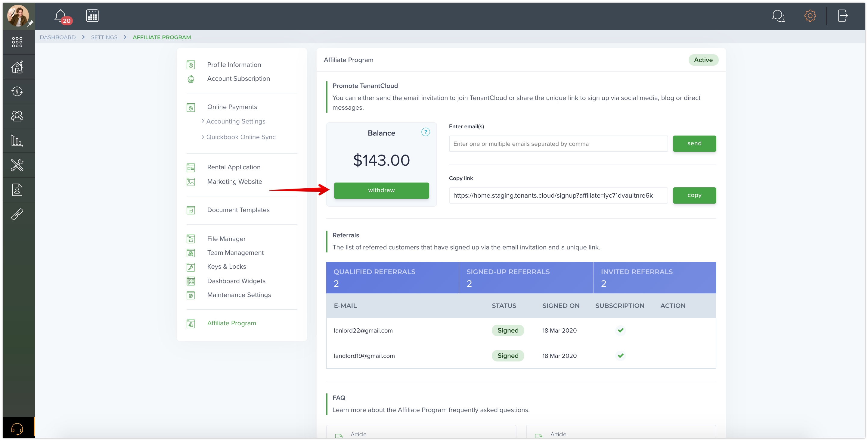This screenshot has height=441, width=868.
Task: Click subscription checkmark for landlord19@gmail.com
Action: coord(620,355)
